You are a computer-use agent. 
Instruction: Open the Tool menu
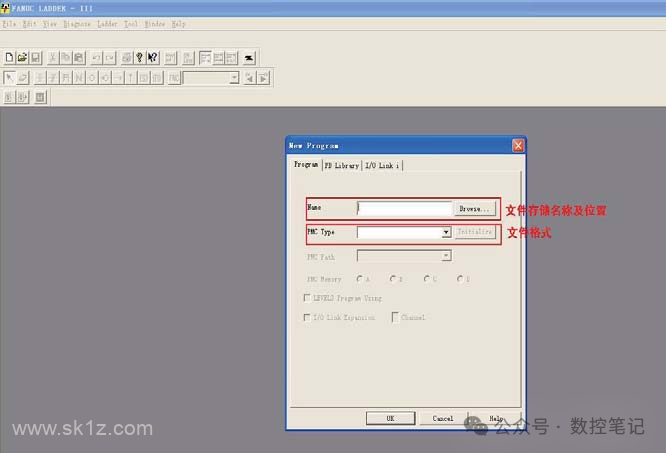131,24
